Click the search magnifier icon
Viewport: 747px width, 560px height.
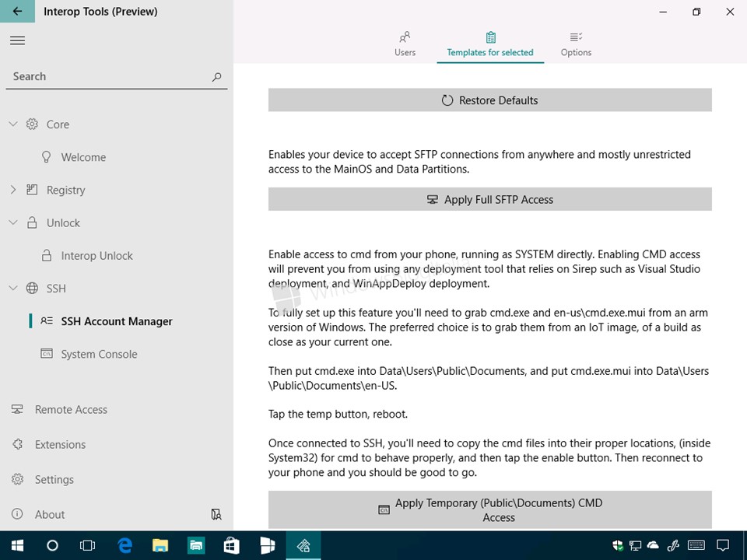(217, 77)
